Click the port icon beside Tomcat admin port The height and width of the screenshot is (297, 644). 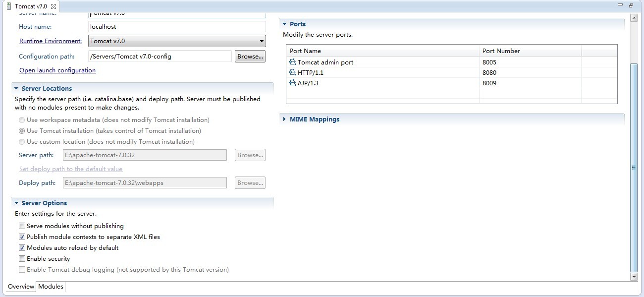click(x=294, y=62)
